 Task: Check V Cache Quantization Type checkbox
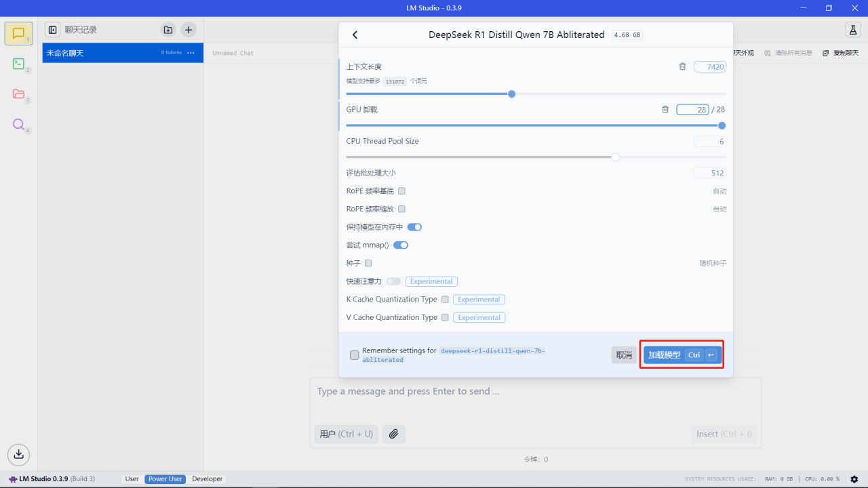445,317
